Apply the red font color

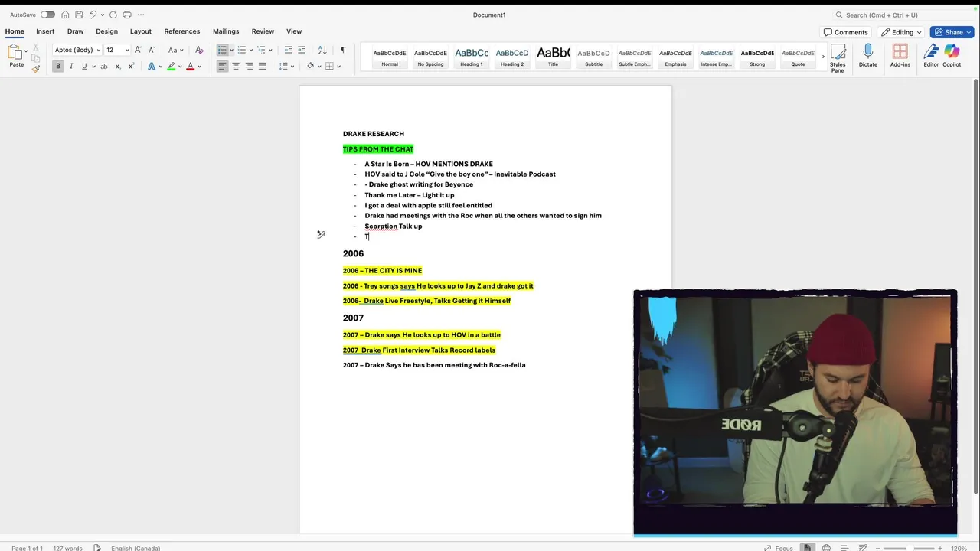pos(191,67)
